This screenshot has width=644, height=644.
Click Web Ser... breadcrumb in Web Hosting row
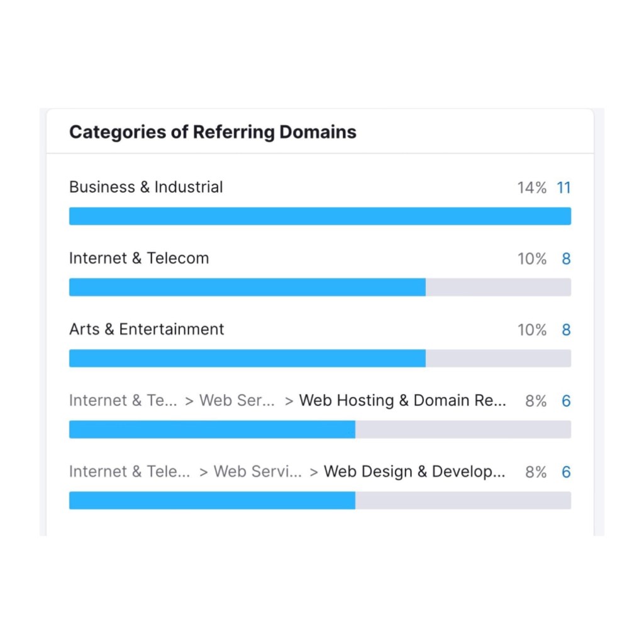[x=237, y=401]
